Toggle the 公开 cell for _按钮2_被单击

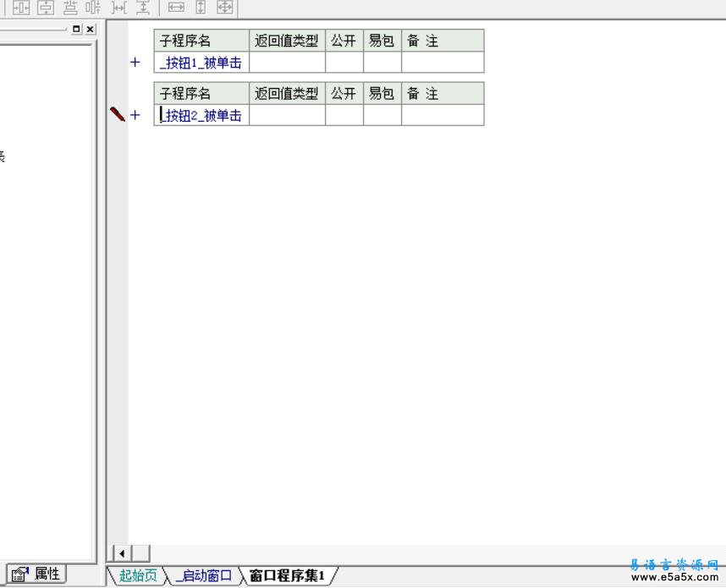[x=344, y=116]
